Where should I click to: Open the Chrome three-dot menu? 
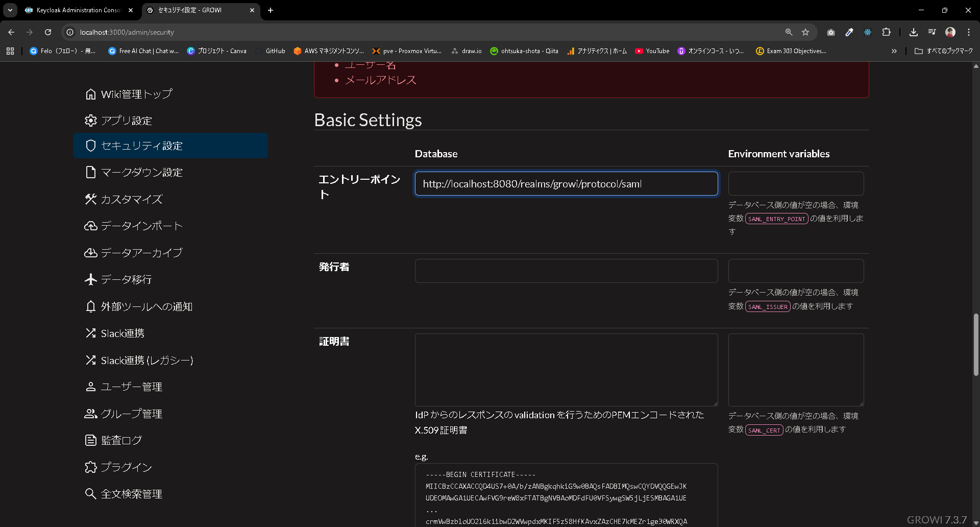click(969, 32)
